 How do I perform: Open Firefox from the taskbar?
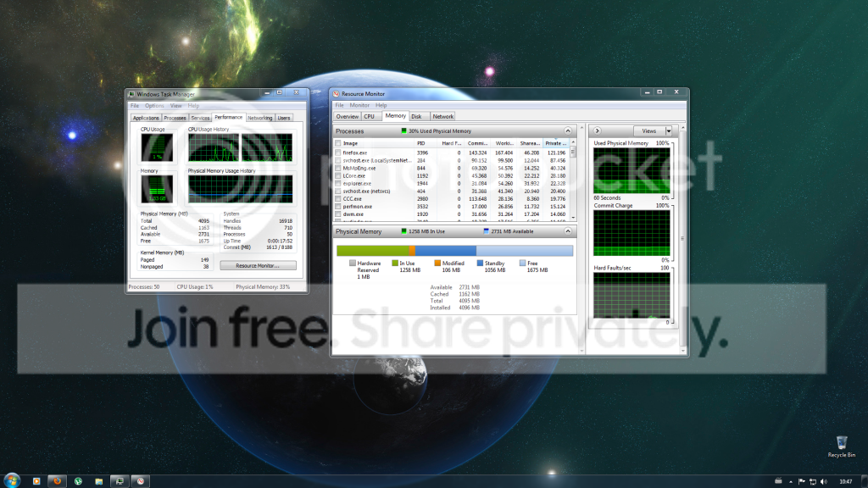click(x=57, y=481)
